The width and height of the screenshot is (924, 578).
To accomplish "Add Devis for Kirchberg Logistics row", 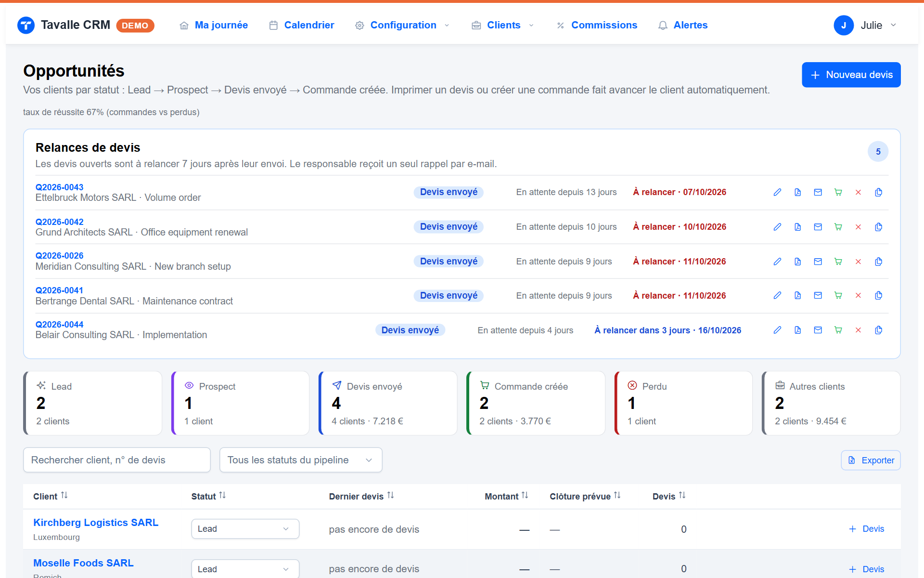I will (866, 529).
